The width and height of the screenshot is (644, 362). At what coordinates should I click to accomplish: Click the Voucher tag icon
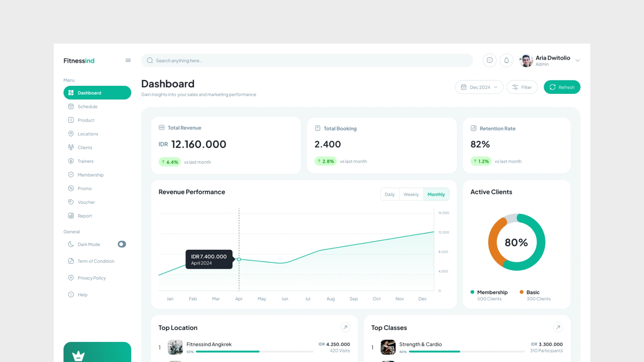tap(71, 202)
